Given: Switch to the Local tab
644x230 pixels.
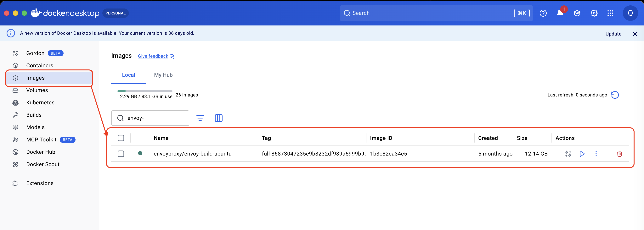Looking at the screenshot, I should click(128, 75).
